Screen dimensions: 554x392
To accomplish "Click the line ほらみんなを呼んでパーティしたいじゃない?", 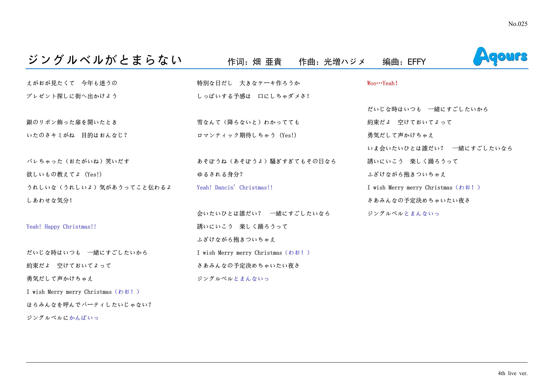I will pos(89,305).
